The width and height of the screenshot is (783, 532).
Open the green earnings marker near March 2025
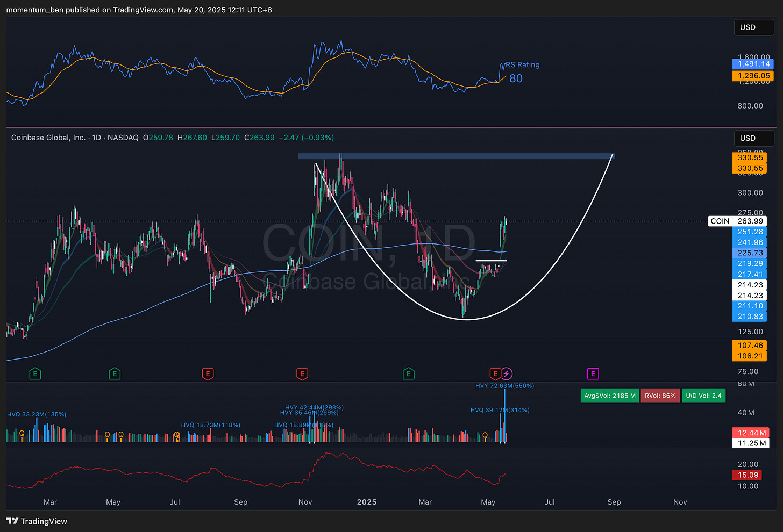coord(409,373)
